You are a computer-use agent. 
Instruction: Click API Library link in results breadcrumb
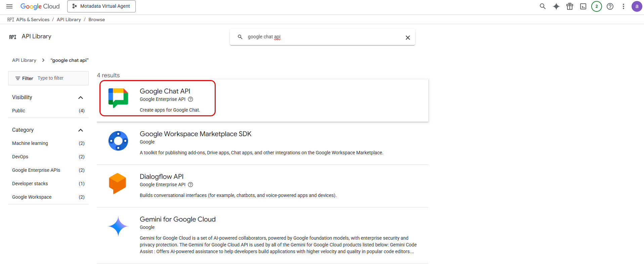(x=24, y=60)
